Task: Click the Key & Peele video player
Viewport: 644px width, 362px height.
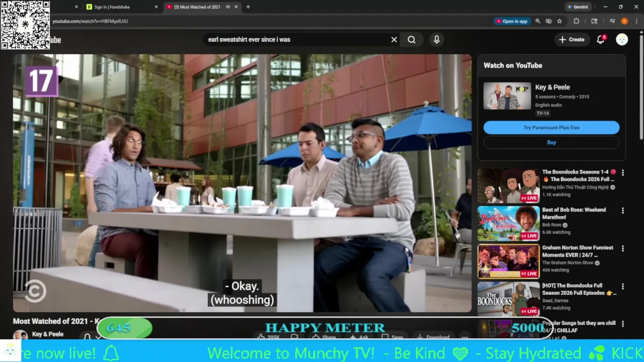Action: tap(242, 183)
